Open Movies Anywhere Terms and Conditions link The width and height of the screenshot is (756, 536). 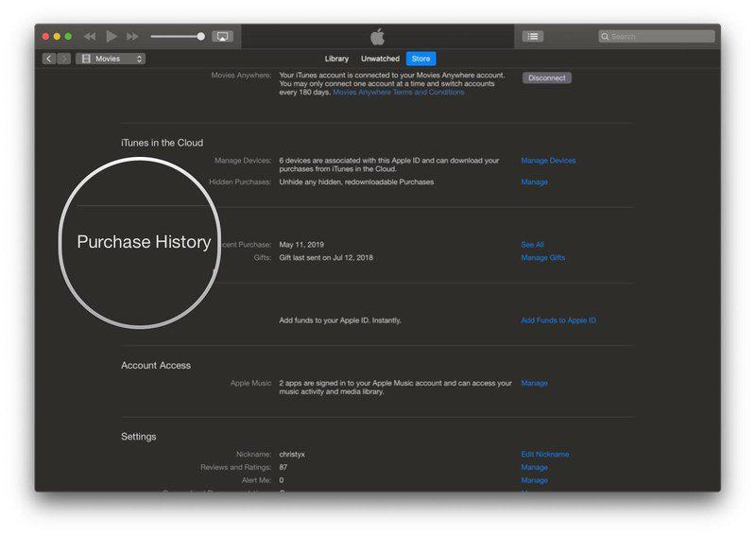click(398, 92)
